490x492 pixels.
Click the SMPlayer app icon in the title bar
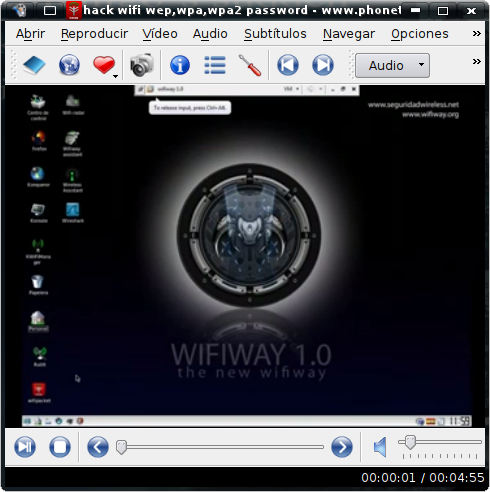[74, 11]
